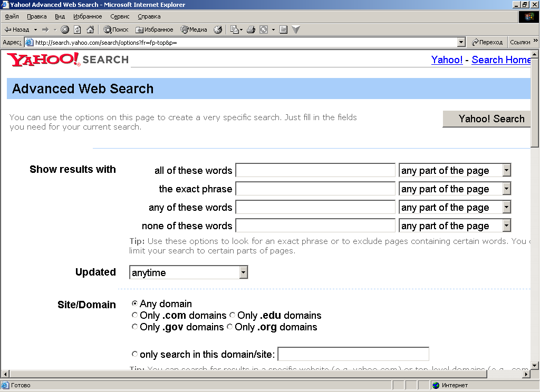Open page-part dropdown for 'the exact phrase'
This screenshot has width=540, height=392.
tap(455, 189)
